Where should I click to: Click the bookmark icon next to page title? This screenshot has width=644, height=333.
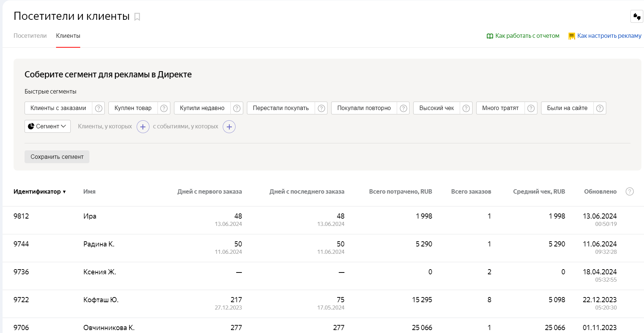point(137,17)
